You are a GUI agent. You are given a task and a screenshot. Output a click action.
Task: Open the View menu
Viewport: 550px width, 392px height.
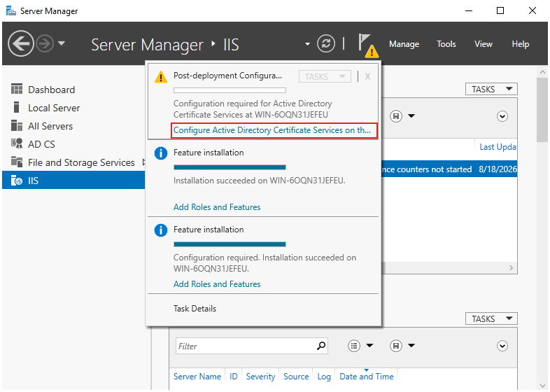tap(484, 44)
